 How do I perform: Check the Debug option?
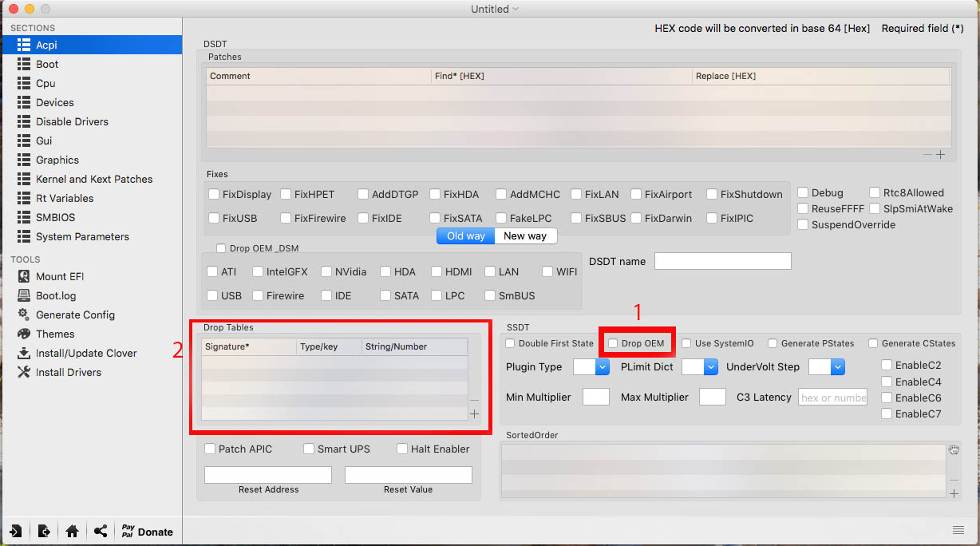click(803, 192)
